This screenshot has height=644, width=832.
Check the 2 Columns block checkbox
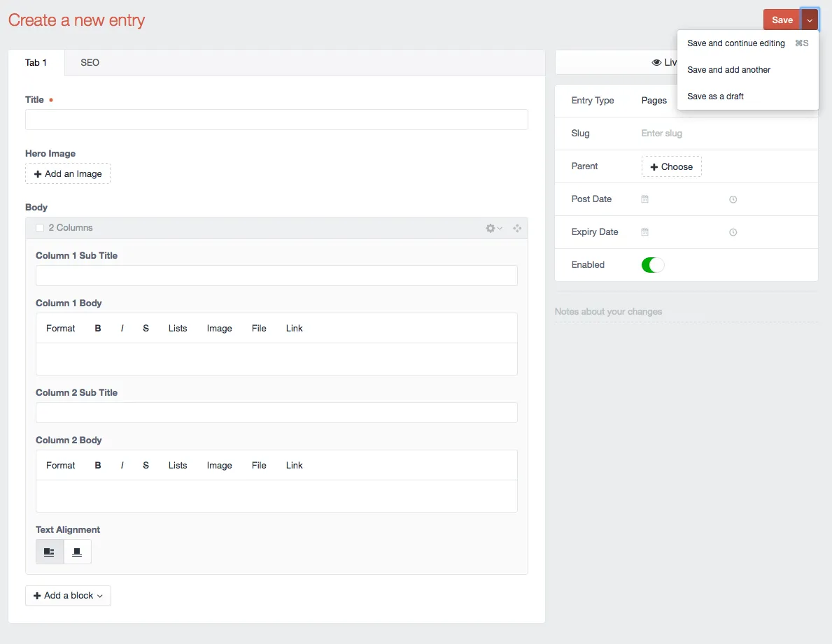click(40, 228)
